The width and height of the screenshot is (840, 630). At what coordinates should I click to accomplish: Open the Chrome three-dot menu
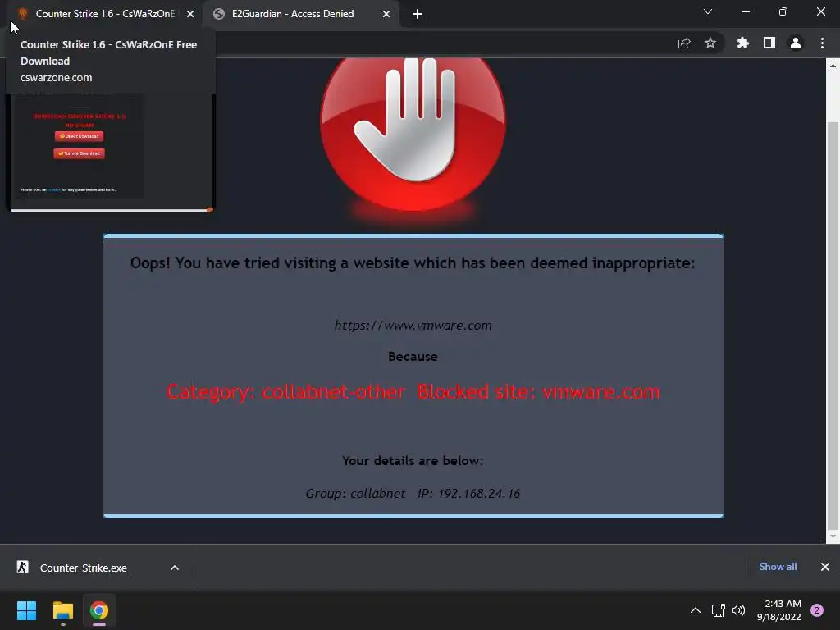[822, 43]
